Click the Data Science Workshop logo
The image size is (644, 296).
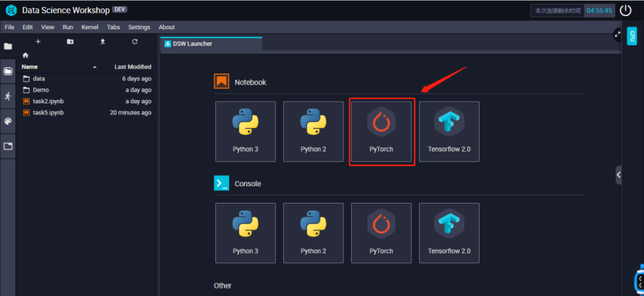pyautogui.click(x=11, y=10)
